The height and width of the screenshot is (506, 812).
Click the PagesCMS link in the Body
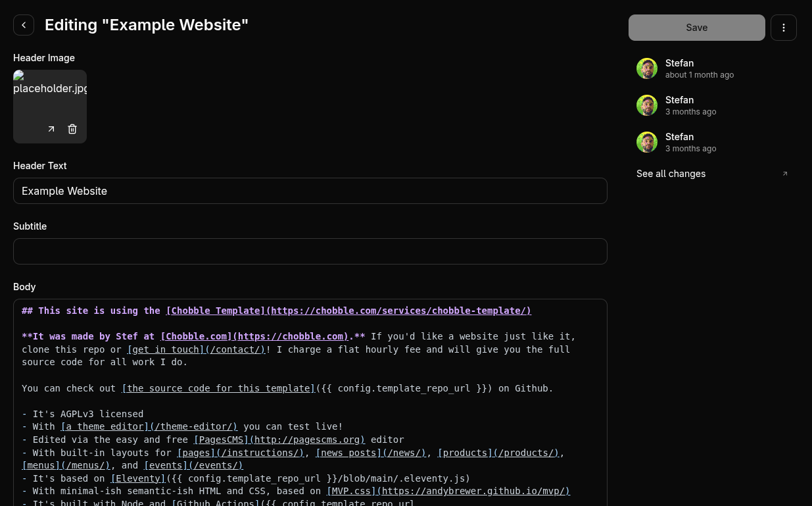click(x=279, y=440)
